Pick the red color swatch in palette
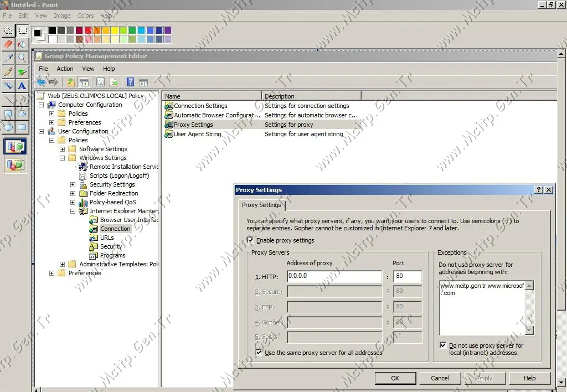The height and width of the screenshot is (392, 567). (x=88, y=30)
